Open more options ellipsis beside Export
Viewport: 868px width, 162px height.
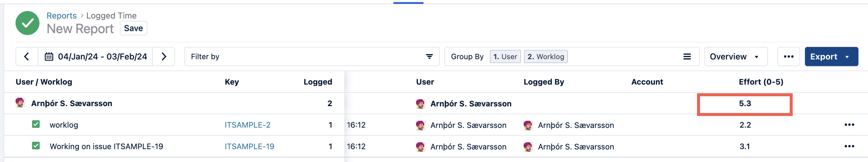(788, 56)
